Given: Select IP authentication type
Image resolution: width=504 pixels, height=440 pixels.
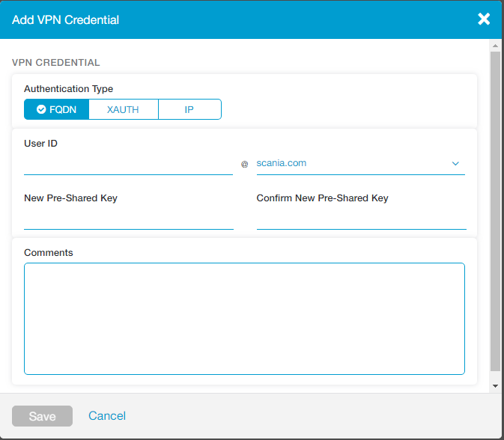Looking at the screenshot, I should (x=189, y=109).
